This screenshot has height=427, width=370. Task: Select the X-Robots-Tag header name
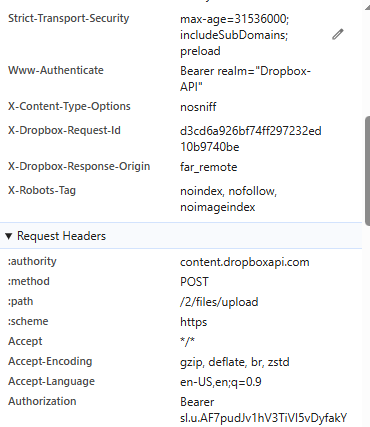pos(42,190)
